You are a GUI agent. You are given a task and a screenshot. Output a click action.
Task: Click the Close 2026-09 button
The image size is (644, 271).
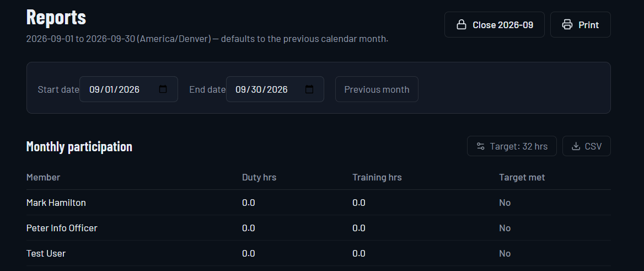point(495,25)
